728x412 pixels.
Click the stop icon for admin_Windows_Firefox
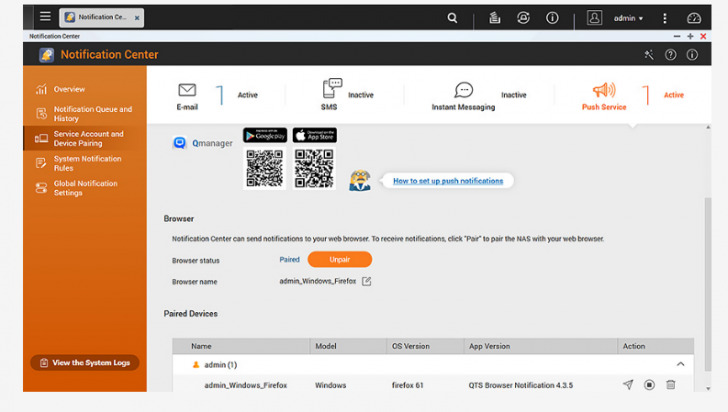click(x=649, y=384)
